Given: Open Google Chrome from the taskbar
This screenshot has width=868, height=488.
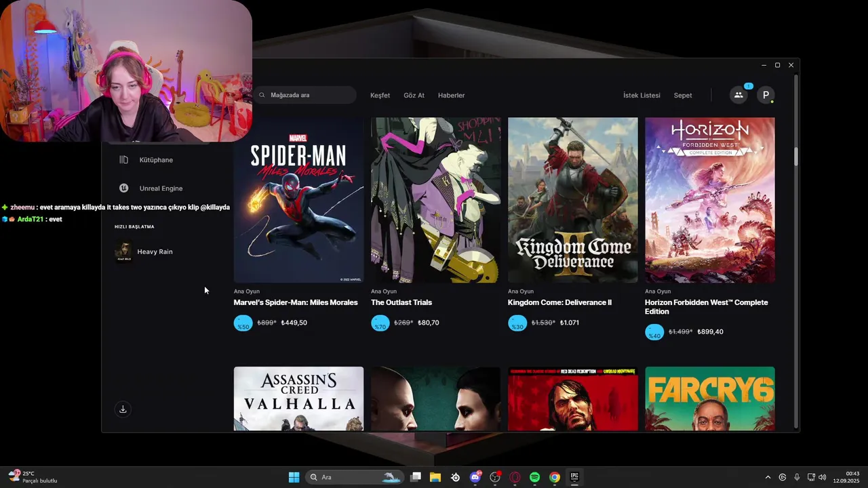Looking at the screenshot, I should [x=555, y=477].
